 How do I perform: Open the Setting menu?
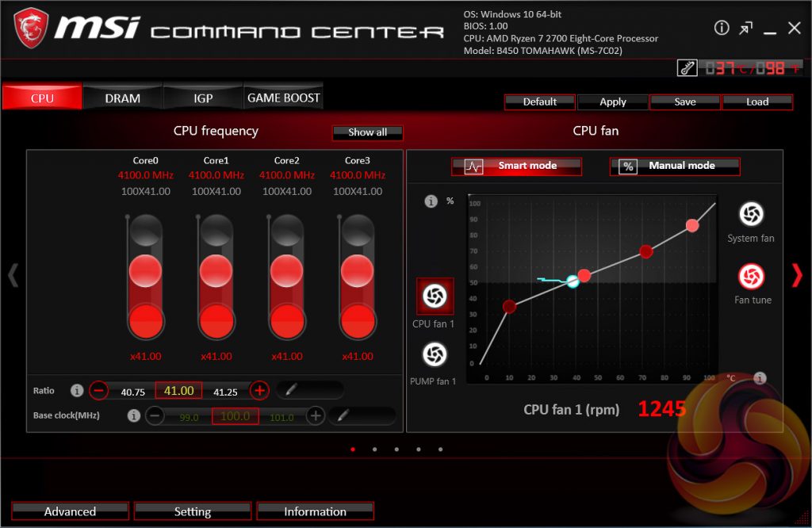coord(193,511)
